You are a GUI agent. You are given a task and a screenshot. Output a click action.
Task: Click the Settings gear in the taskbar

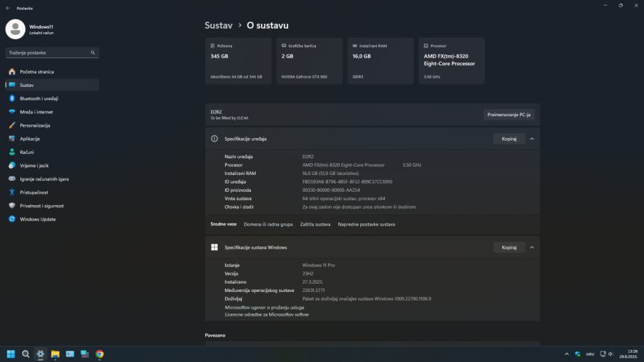(40, 354)
